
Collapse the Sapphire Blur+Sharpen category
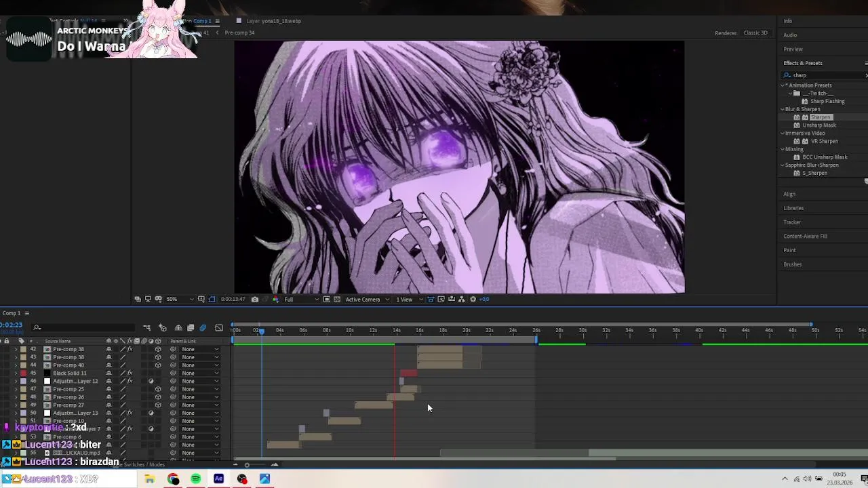coord(783,165)
